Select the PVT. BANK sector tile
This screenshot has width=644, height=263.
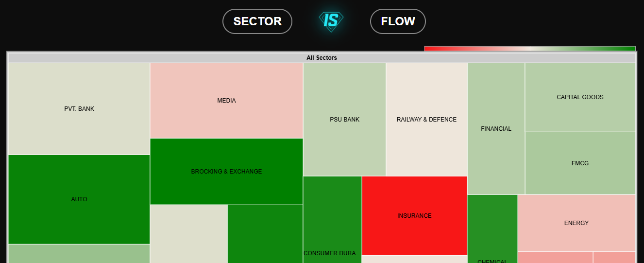point(79,109)
